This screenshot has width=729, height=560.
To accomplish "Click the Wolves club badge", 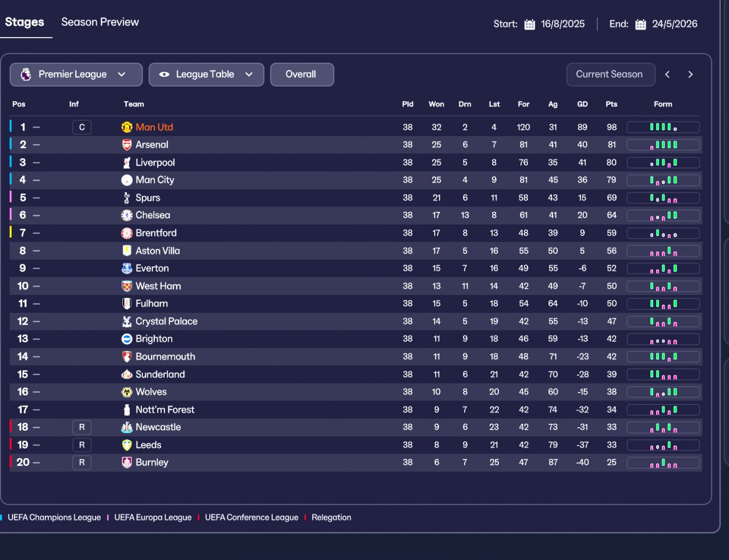I will coord(126,392).
